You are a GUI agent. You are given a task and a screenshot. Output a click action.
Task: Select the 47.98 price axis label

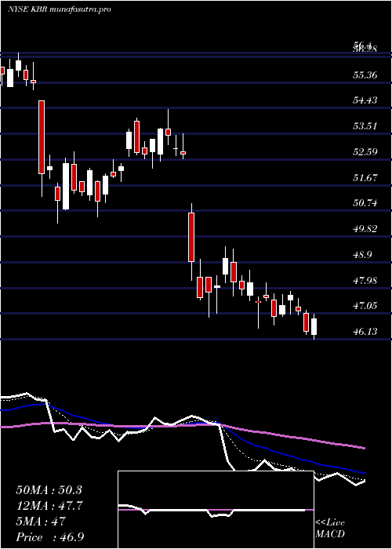[x=365, y=280]
